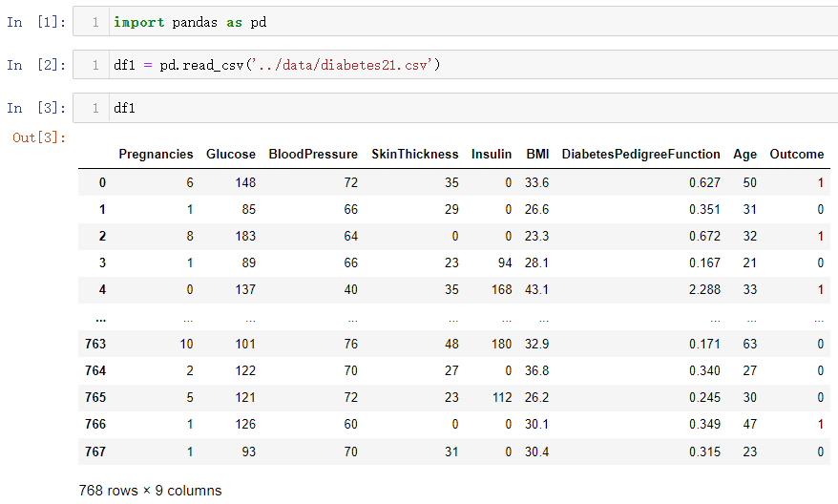Click the df1 code cell
Image resolution: width=838 pixels, height=504 pixels.
tap(455, 108)
